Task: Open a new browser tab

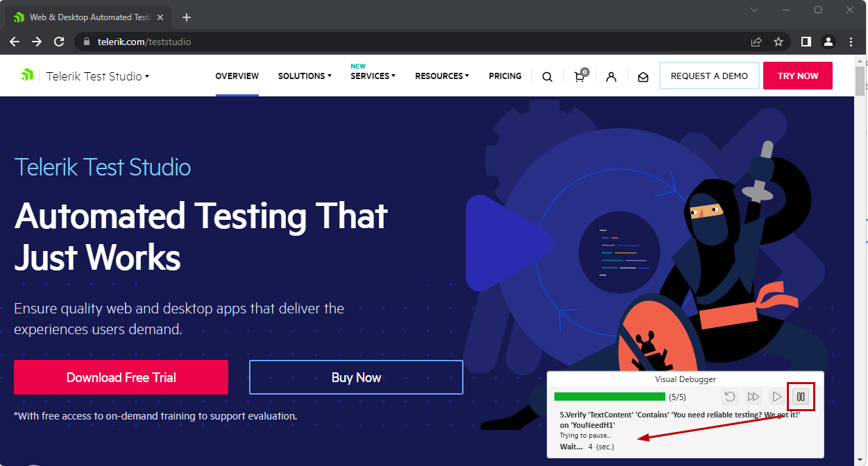Action: point(186,17)
